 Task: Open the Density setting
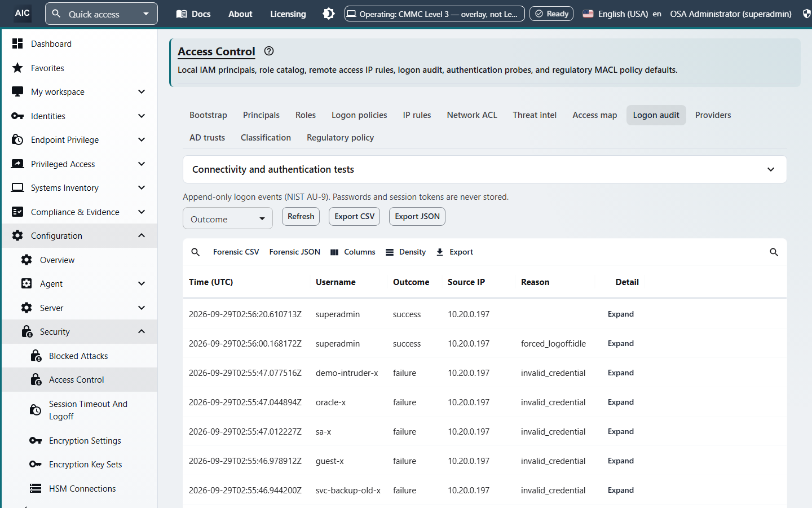coord(406,252)
